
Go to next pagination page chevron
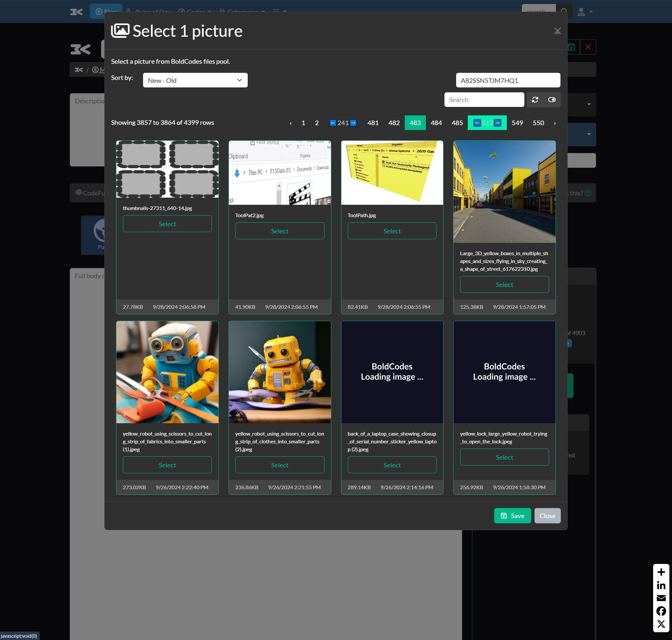(555, 123)
